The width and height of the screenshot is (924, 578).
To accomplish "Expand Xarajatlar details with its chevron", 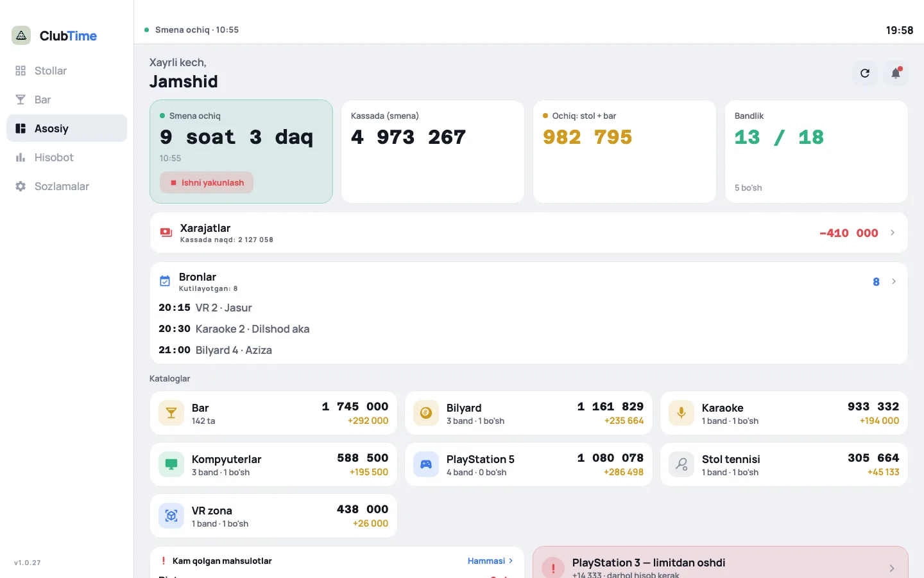I will 893,232.
